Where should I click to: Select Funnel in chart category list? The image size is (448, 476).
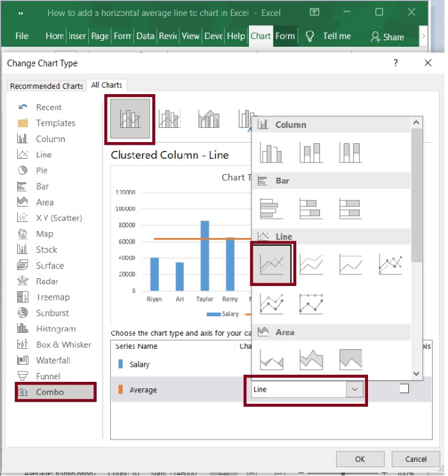48,376
